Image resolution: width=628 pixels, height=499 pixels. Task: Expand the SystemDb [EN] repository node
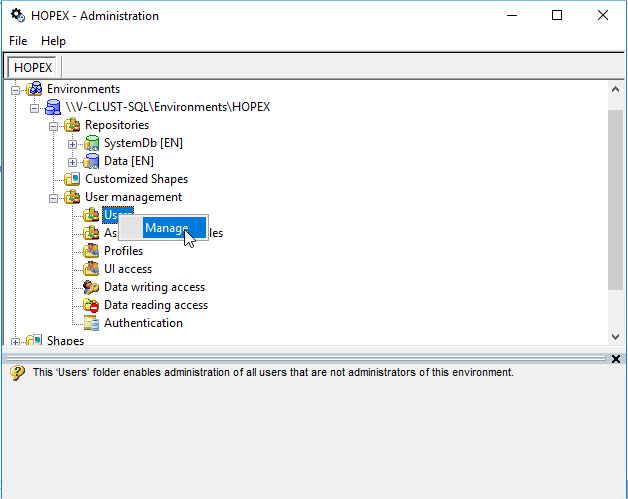coord(73,143)
